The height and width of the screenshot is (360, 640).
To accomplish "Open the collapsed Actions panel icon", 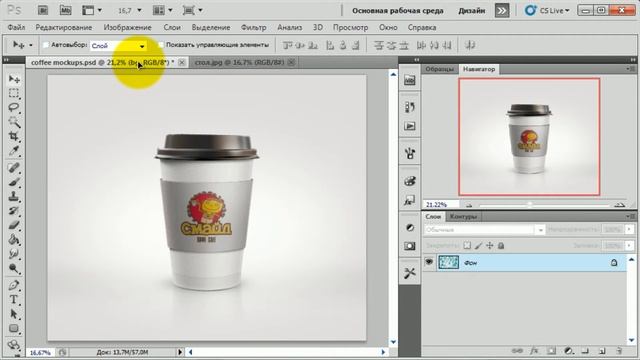I will [x=410, y=126].
